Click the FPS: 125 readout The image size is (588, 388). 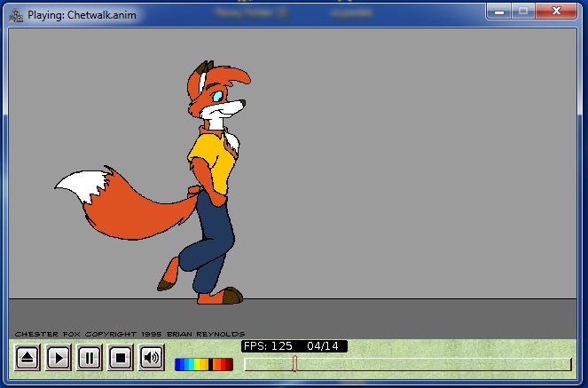[268, 346]
